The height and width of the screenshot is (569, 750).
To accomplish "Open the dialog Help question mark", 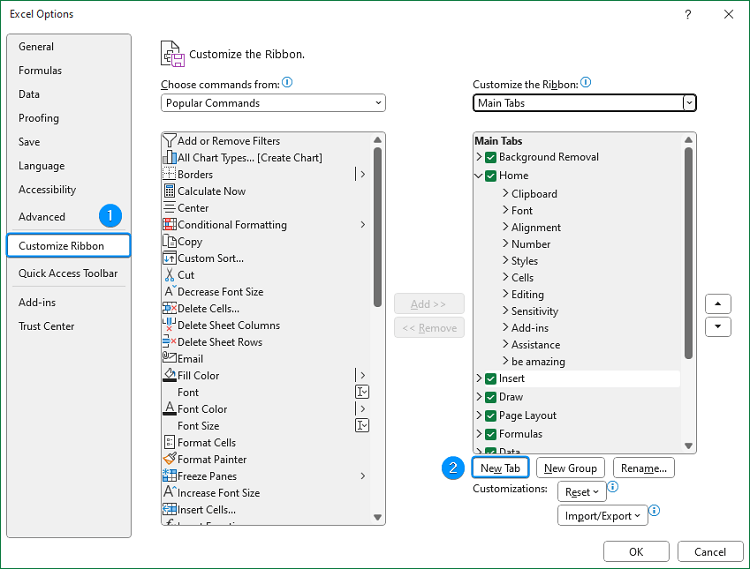I will click(687, 14).
